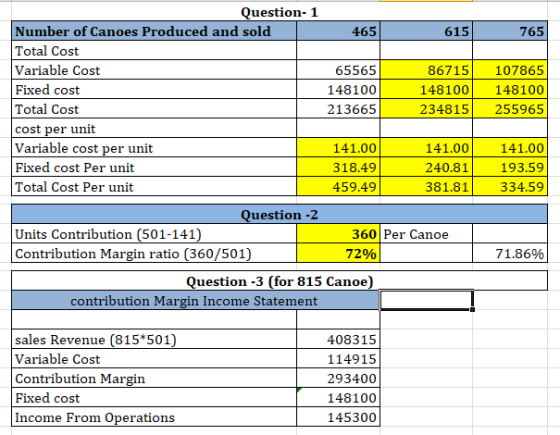Select fixed cost per unit 318.49

tap(338, 167)
